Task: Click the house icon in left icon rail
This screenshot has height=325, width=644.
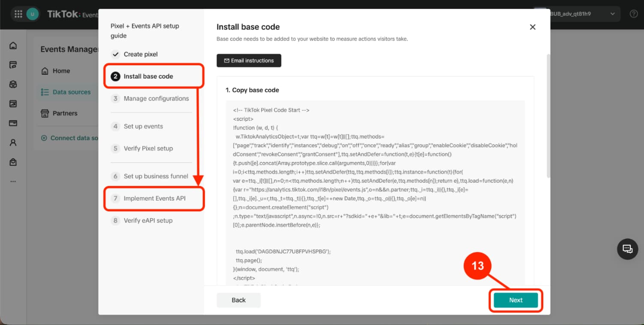Action: [x=13, y=46]
